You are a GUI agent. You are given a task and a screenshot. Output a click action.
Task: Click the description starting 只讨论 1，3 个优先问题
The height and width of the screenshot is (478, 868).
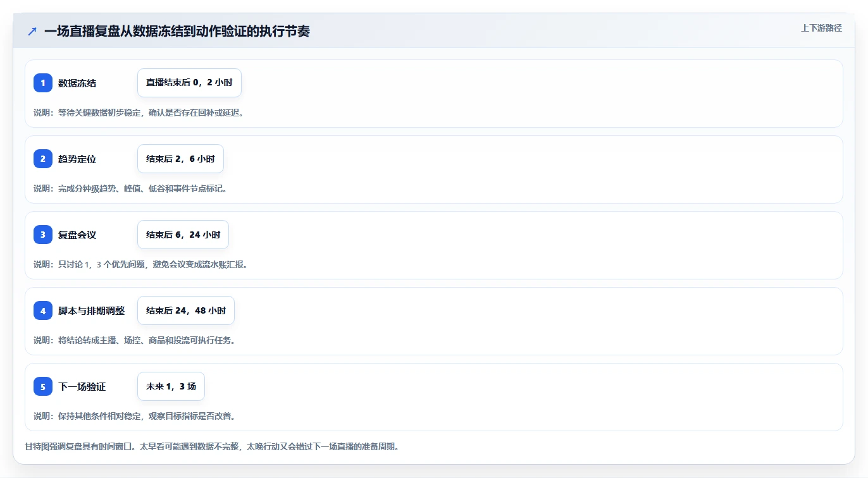click(141, 264)
